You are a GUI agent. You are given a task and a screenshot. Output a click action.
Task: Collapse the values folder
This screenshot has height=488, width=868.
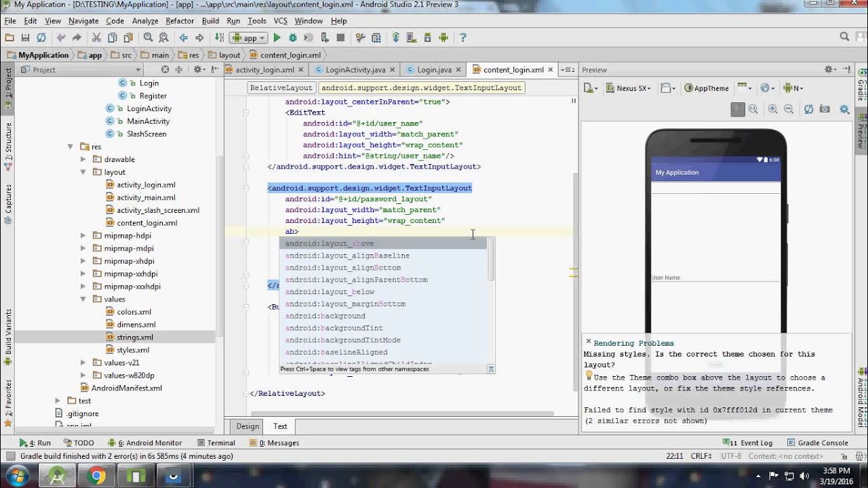tap(83, 299)
